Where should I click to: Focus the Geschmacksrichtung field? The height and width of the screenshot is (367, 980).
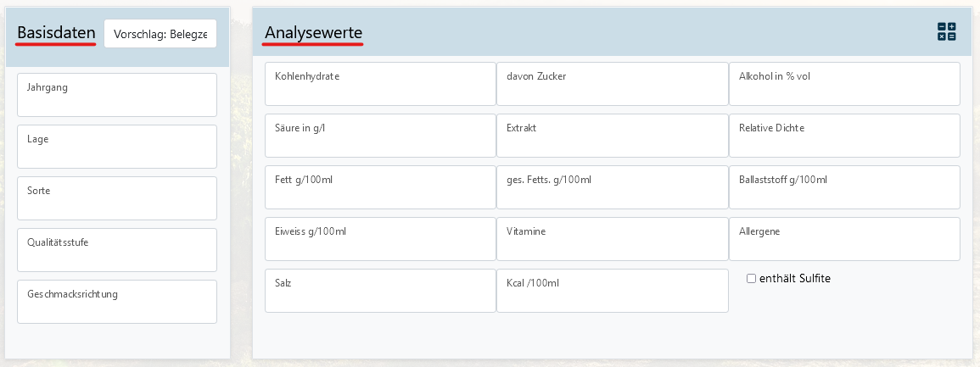click(x=117, y=302)
